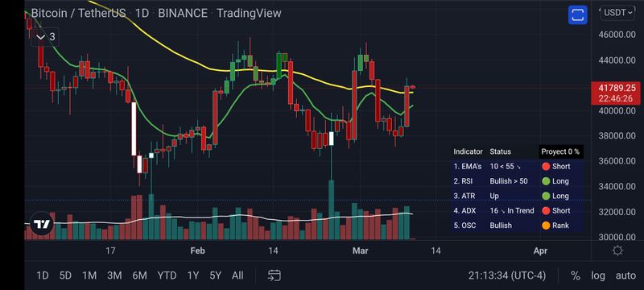The image size is (644, 290).
Task: Select the YTD time range
Action: (167, 275)
